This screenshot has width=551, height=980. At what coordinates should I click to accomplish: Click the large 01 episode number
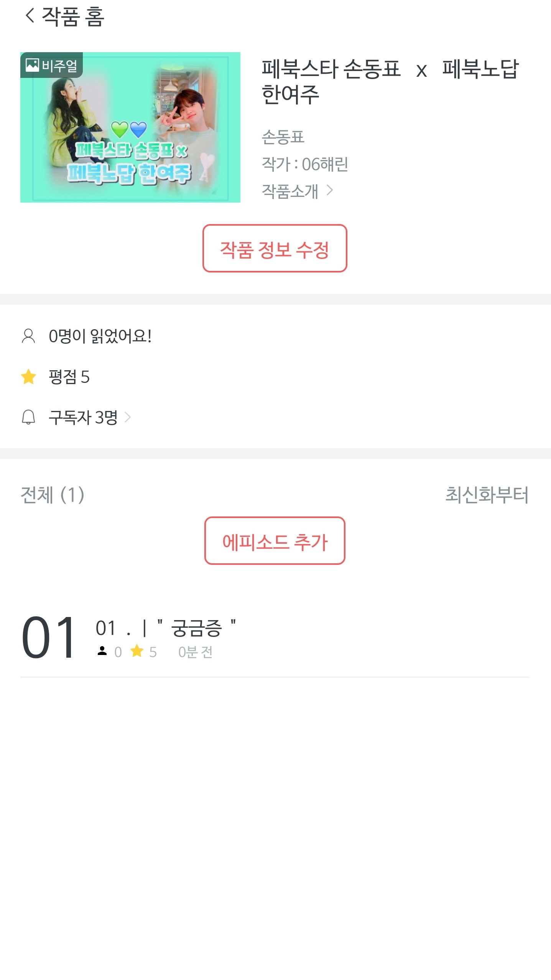pos(49,637)
